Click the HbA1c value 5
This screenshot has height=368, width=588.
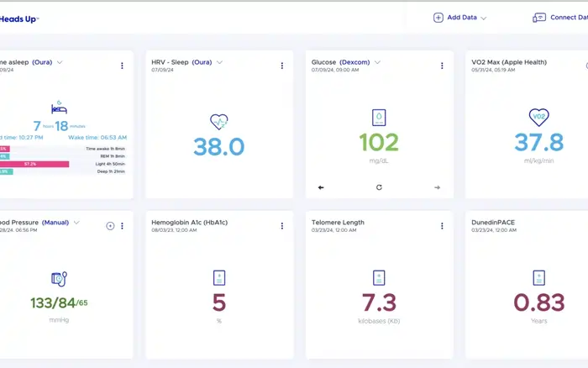(219, 302)
